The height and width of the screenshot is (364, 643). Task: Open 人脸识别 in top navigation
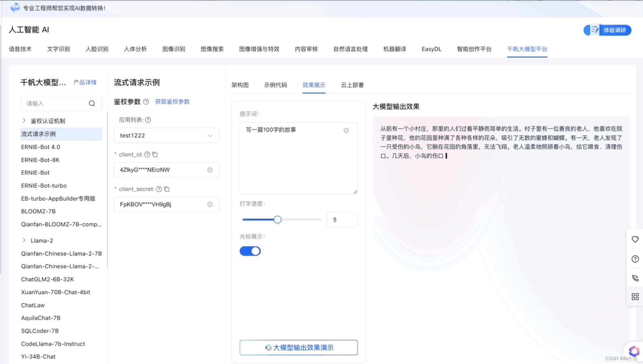click(x=97, y=49)
